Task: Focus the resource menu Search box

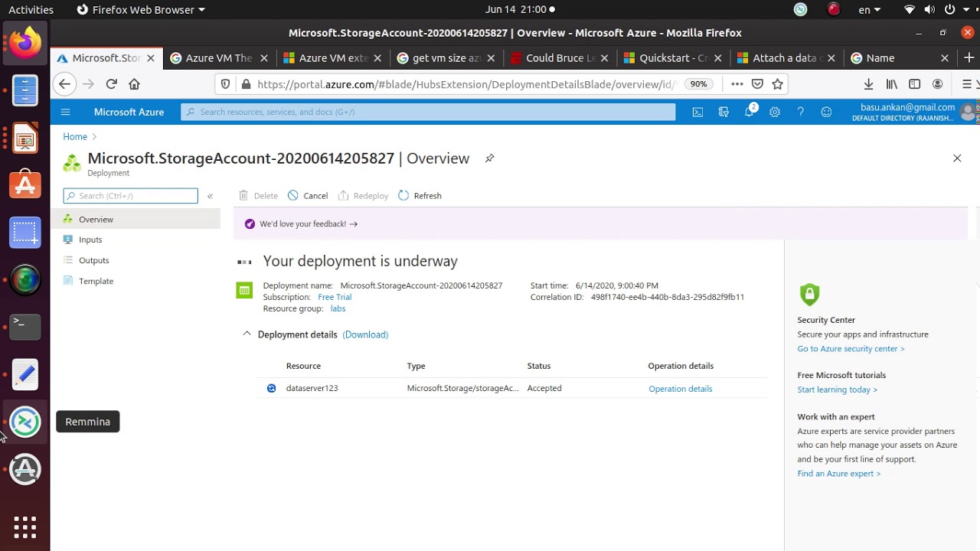Action: click(x=130, y=196)
